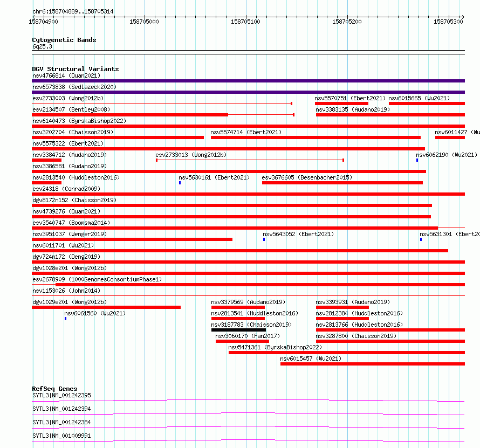
Task: Click nsv5574714 (Ebert2021) label
Action: 246,132
